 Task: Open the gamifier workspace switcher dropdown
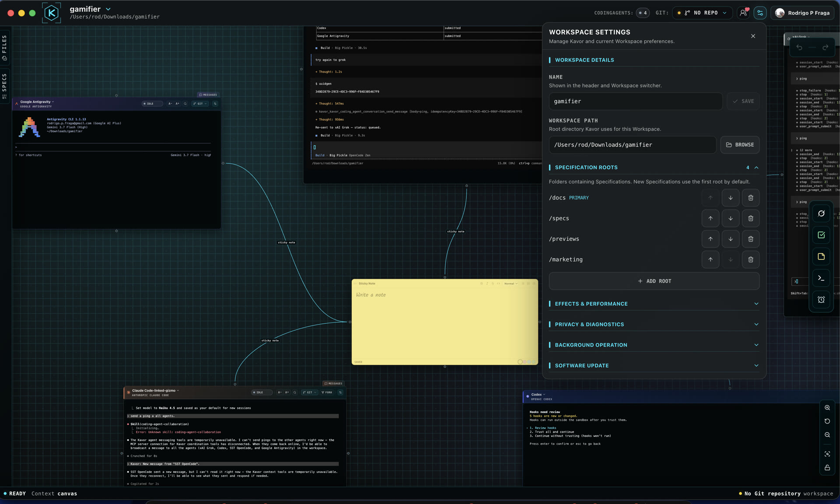pos(108,9)
